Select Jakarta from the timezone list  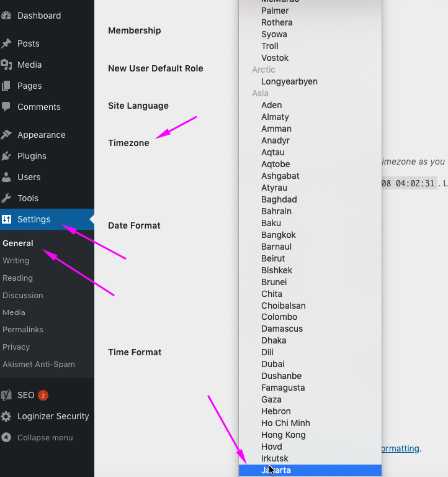tap(277, 470)
